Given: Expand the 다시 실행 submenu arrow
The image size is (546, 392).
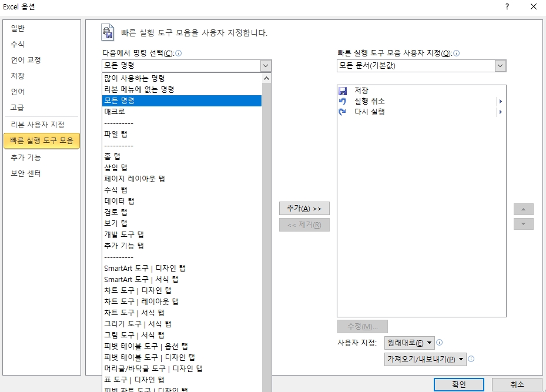Looking at the screenshot, I should [x=501, y=112].
